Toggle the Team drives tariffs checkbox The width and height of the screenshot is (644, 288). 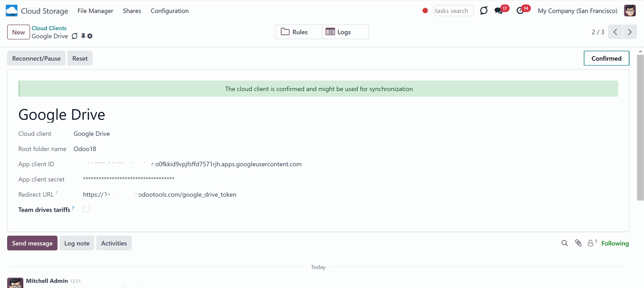86,209
